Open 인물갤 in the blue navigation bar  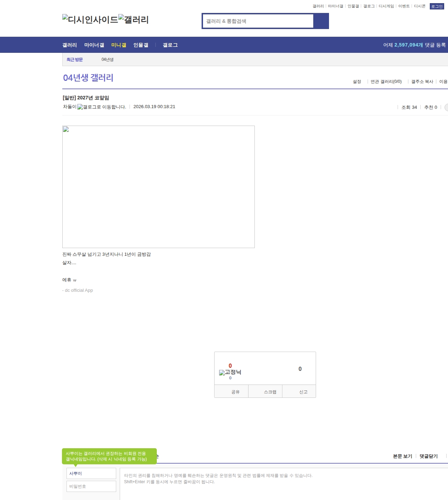pos(141,45)
